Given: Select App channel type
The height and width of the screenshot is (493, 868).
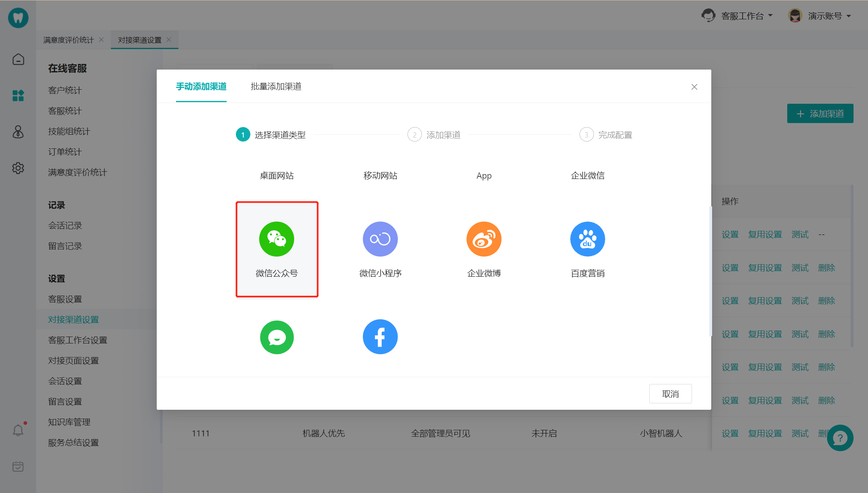Looking at the screenshot, I should pyautogui.click(x=484, y=176).
